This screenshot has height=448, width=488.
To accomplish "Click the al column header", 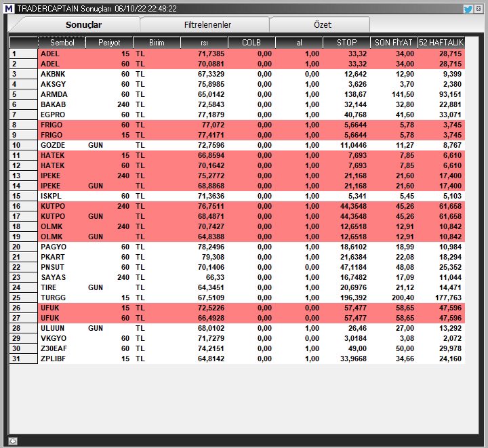I will tap(299, 43).
